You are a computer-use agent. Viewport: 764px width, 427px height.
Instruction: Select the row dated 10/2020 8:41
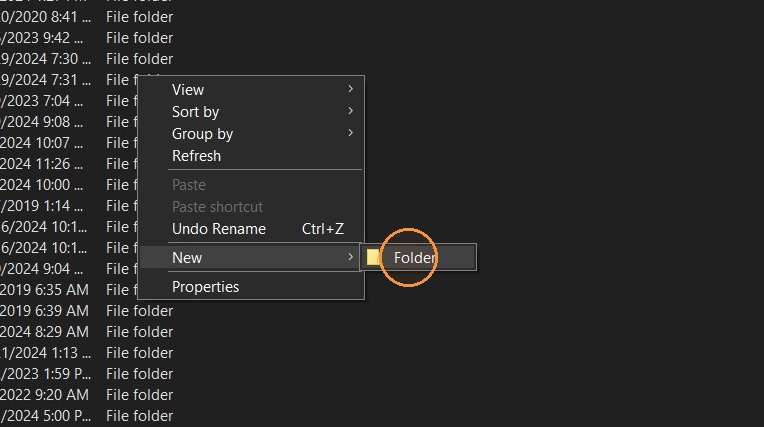pyautogui.click(x=87, y=17)
